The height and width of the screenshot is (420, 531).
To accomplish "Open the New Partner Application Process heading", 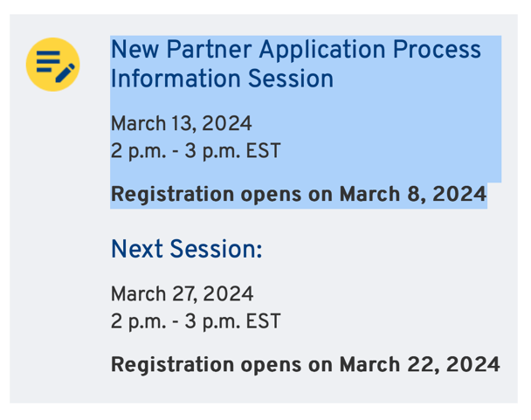I will pyautogui.click(x=296, y=50).
